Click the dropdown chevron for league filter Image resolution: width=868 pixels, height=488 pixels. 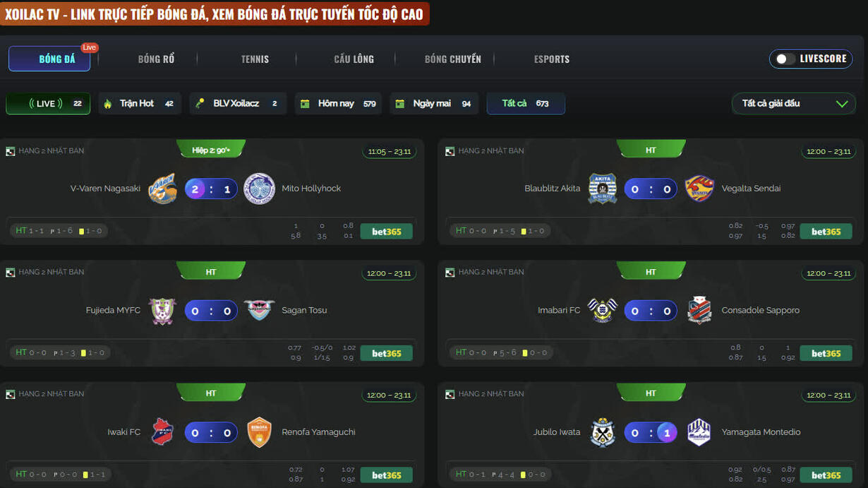pyautogui.click(x=842, y=104)
